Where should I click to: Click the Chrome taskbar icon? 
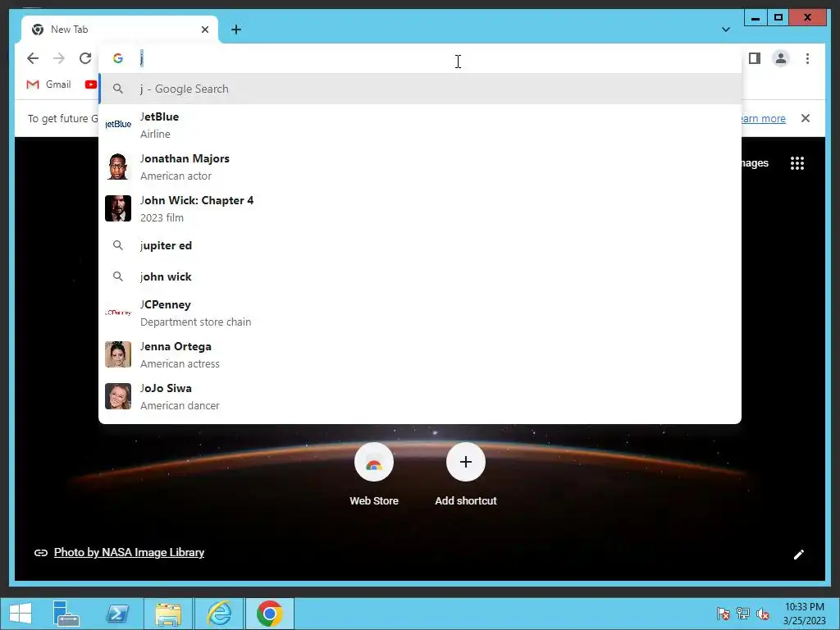pyautogui.click(x=269, y=614)
